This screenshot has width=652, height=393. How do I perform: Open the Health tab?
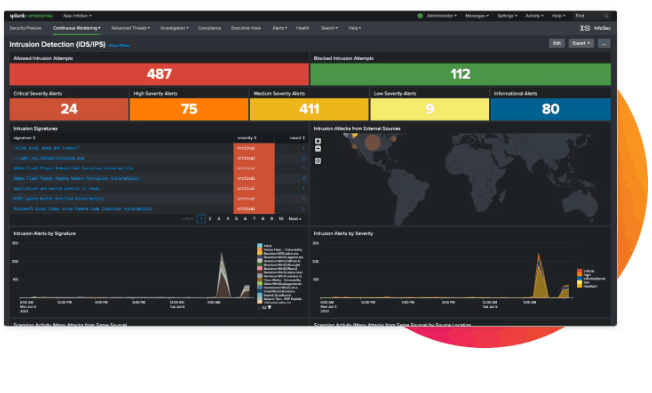pyautogui.click(x=302, y=28)
